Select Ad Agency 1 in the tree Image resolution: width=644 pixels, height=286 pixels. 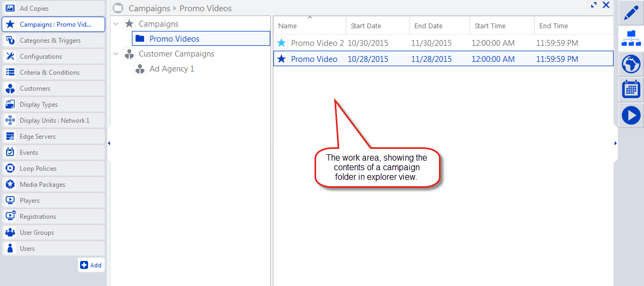[171, 69]
